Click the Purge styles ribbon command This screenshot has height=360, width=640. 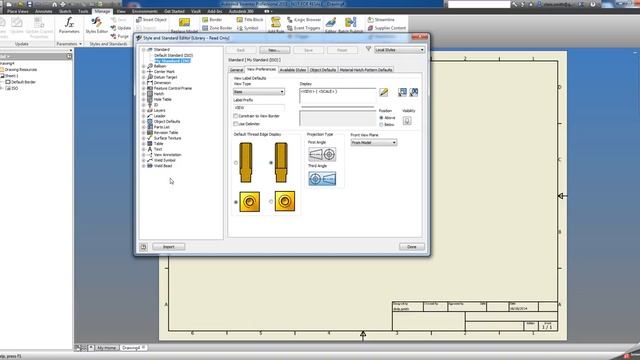pos(120,36)
